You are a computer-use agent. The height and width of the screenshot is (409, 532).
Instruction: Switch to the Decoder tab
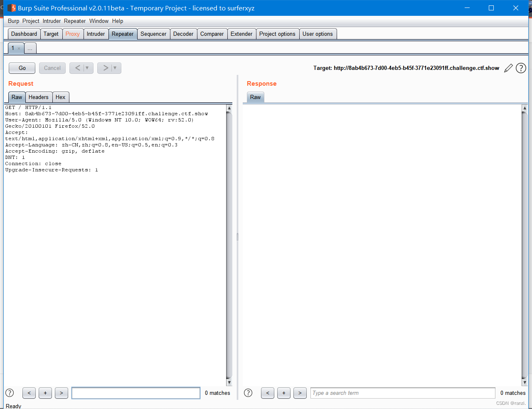[x=183, y=34]
